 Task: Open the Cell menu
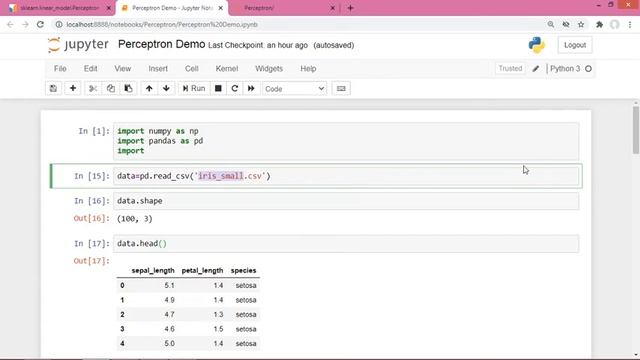click(x=191, y=69)
